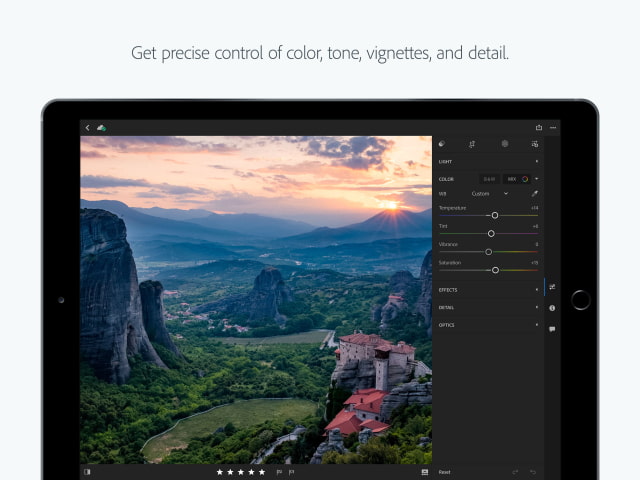Adjust the Tint slider handle
640x480 pixels.
[491, 233]
